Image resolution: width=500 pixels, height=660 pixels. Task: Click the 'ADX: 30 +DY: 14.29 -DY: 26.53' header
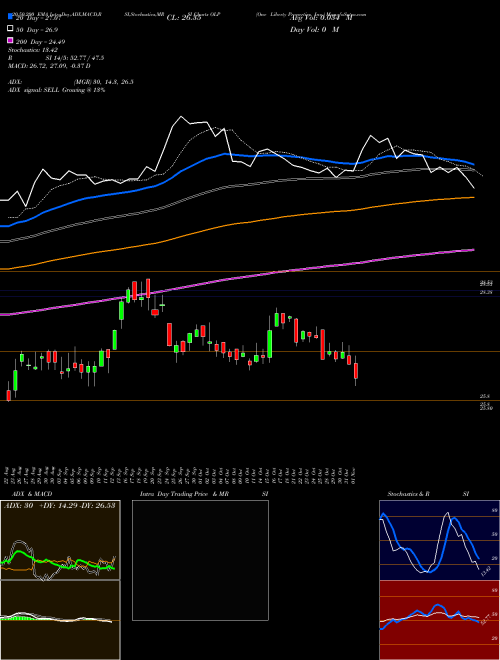(60, 506)
